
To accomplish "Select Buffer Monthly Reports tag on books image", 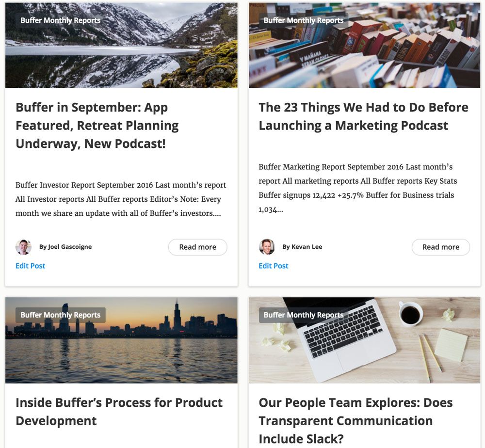I will [304, 20].
